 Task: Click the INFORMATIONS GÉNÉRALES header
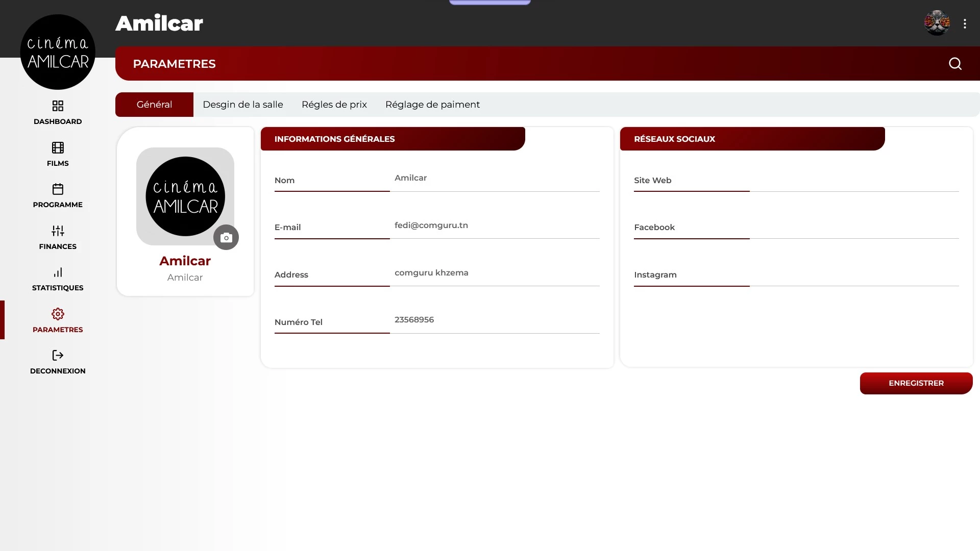tap(393, 139)
